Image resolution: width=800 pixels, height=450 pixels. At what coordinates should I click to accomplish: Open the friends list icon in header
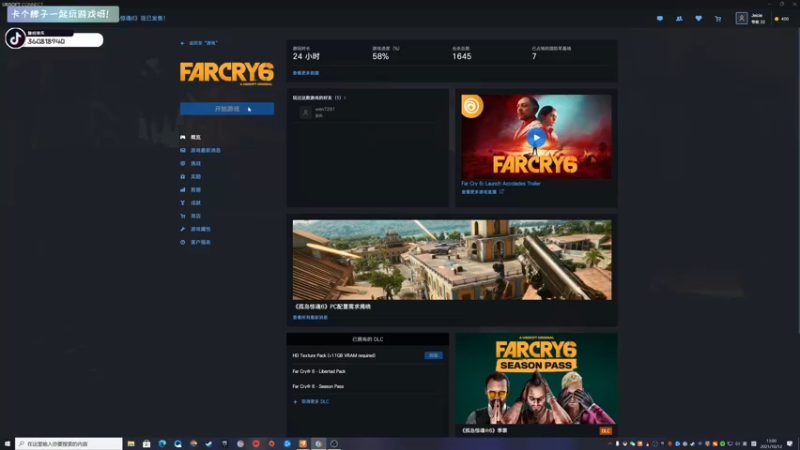coord(679,18)
